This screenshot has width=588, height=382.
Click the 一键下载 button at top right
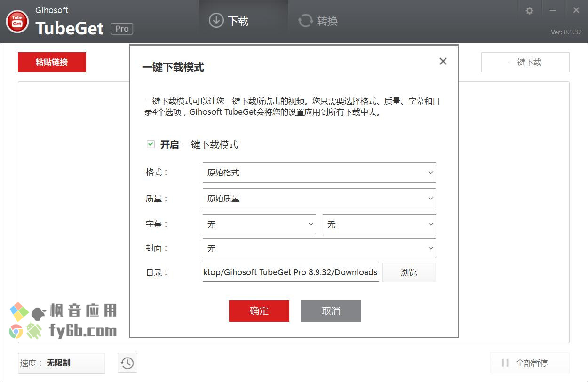pos(525,62)
